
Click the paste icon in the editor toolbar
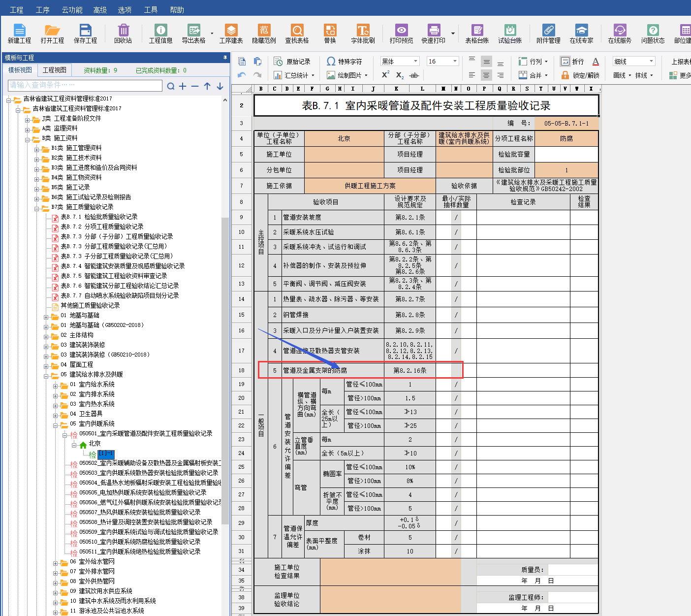click(257, 62)
